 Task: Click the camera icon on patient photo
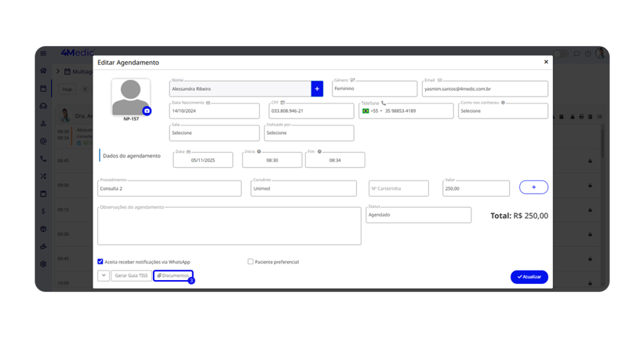pyautogui.click(x=147, y=111)
